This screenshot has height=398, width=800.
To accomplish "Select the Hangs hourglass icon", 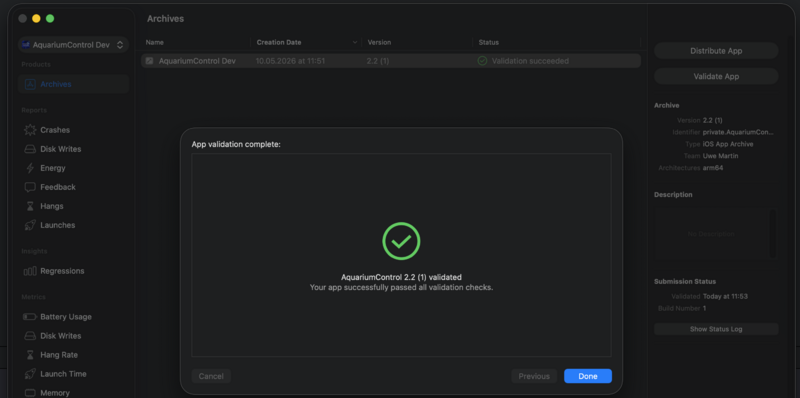I will pos(30,206).
